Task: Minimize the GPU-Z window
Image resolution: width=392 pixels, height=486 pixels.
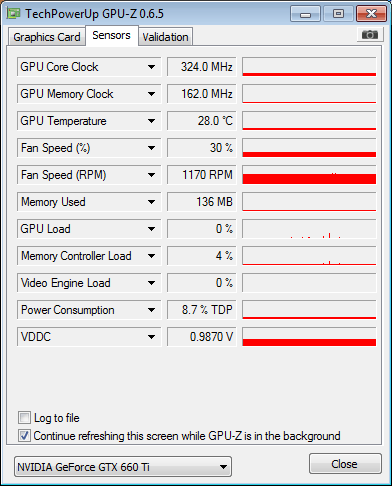Action: (305, 14)
